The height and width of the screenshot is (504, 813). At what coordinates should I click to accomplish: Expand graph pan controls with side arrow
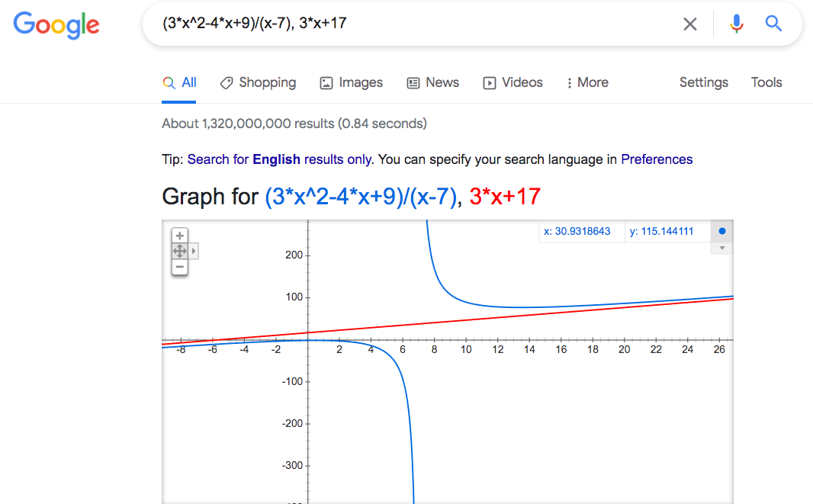tap(194, 251)
